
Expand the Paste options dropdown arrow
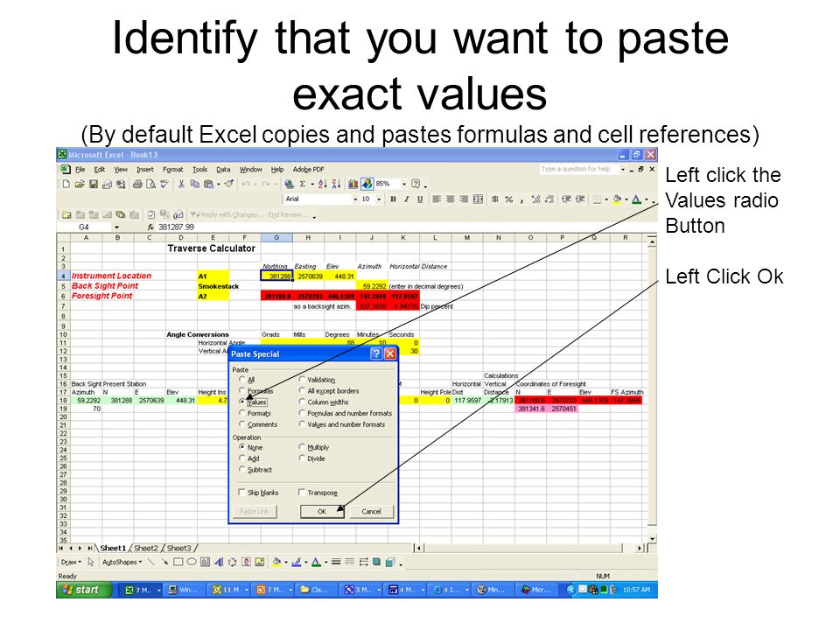218,185
